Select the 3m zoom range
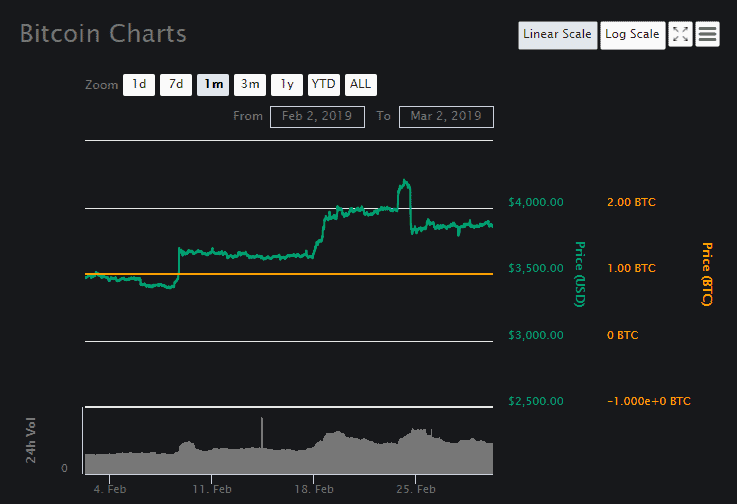737x504 pixels. coord(250,85)
